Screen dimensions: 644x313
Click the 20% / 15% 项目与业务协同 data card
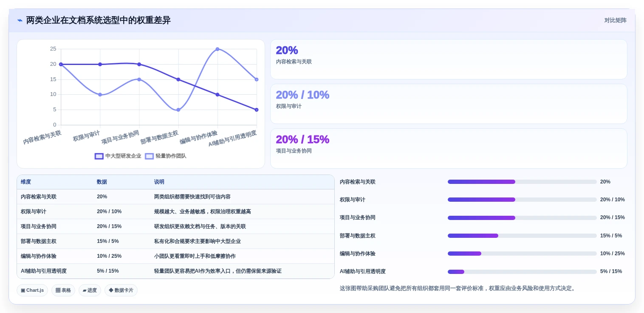click(449, 149)
